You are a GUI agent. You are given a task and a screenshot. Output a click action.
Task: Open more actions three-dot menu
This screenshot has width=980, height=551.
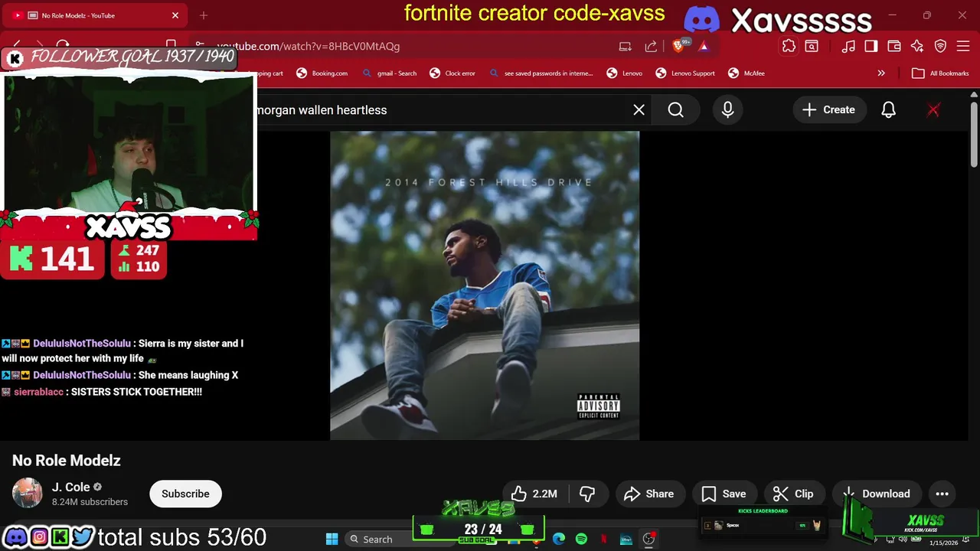[942, 494]
